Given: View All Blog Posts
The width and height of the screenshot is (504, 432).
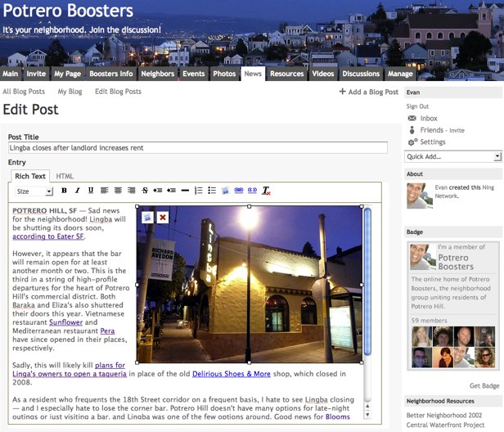Looking at the screenshot, I should coord(24,92).
